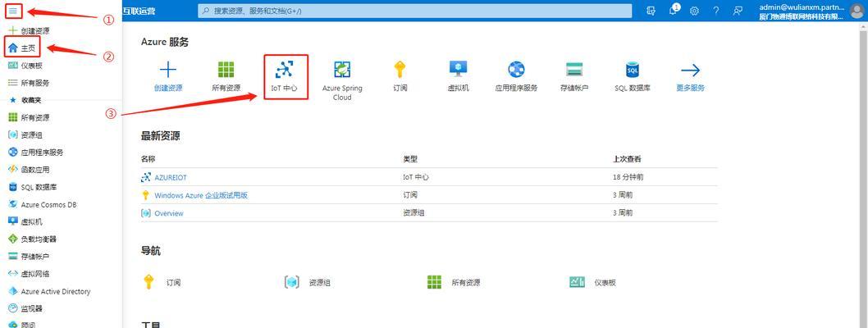Click the 所有资源 grid icon in Azure 服务
Screen dimensions: 868x328
226,70
